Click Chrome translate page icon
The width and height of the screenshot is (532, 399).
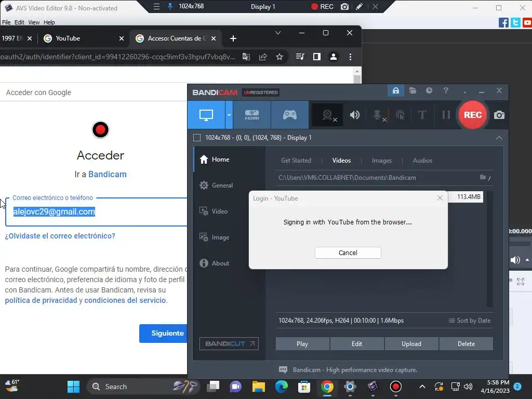pyautogui.click(x=246, y=57)
